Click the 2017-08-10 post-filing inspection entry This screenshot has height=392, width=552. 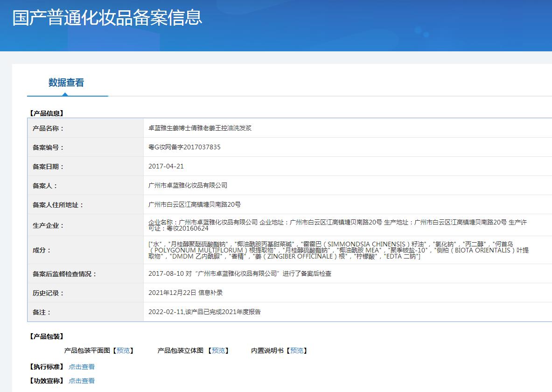240,274
